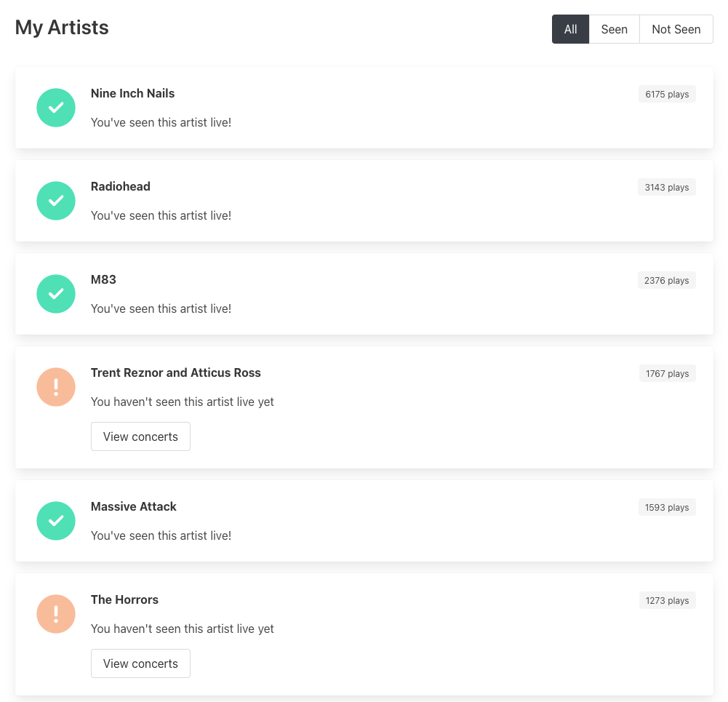This screenshot has height=702, width=728.
Task: Click the green check icon next to M83
Action: (x=56, y=293)
